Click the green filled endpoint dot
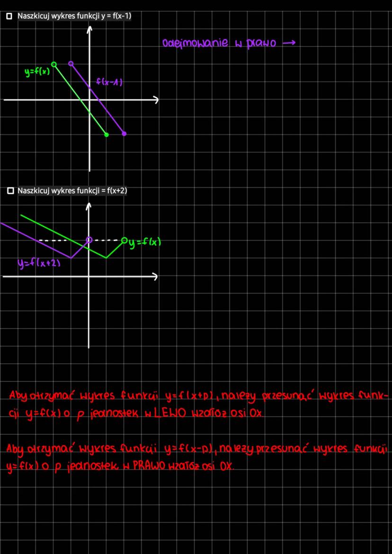 [106, 134]
